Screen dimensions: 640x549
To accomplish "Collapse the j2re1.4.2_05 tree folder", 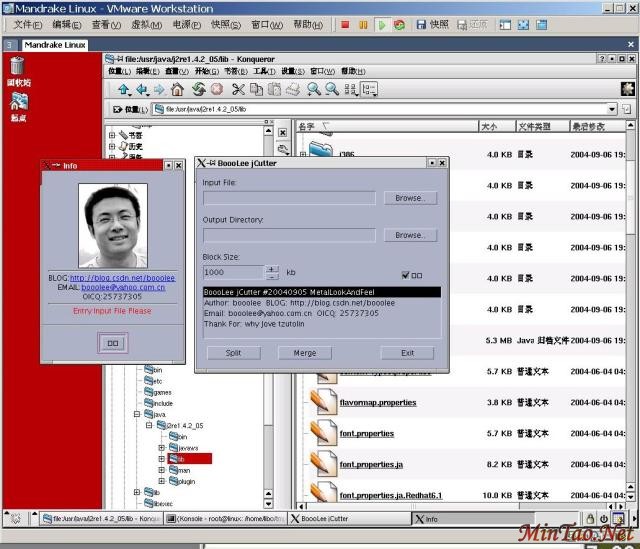I will click(148, 425).
